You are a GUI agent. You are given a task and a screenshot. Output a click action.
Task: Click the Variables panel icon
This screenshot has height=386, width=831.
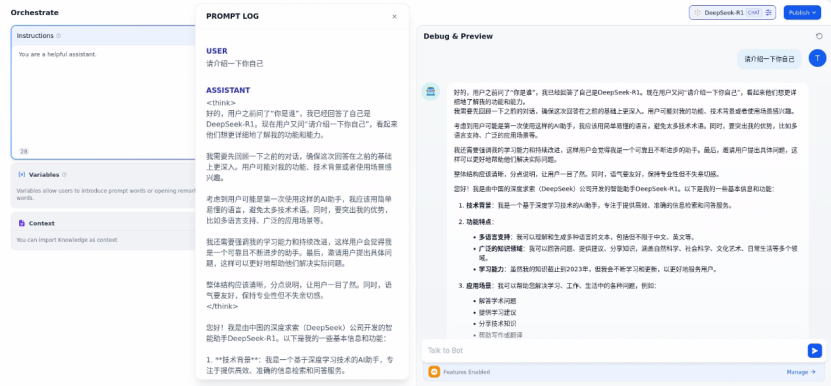(22, 174)
